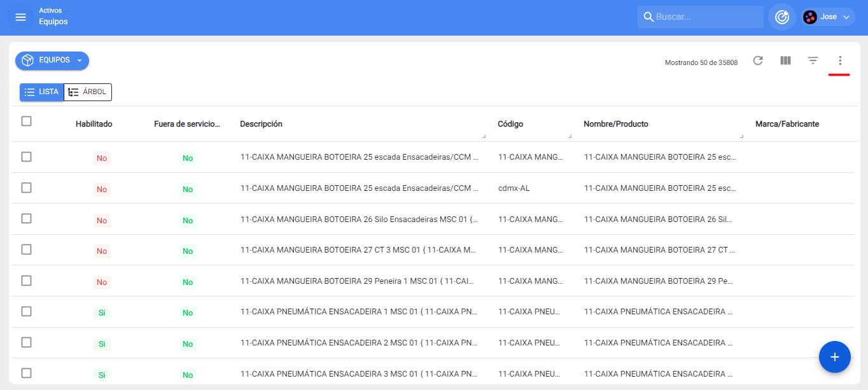Expand the Jose user menu chevron
The width and height of the screenshot is (868, 390).
coord(846,17)
